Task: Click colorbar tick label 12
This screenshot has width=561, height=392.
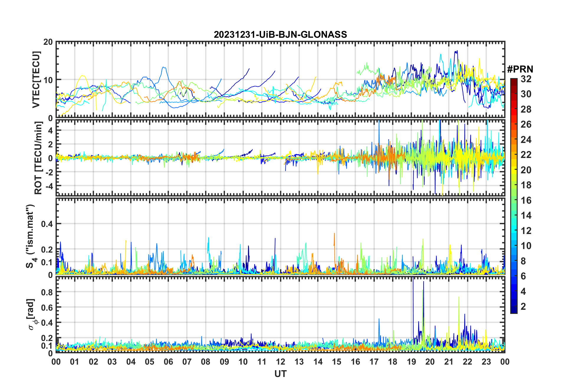Action: click(x=526, y=231)
